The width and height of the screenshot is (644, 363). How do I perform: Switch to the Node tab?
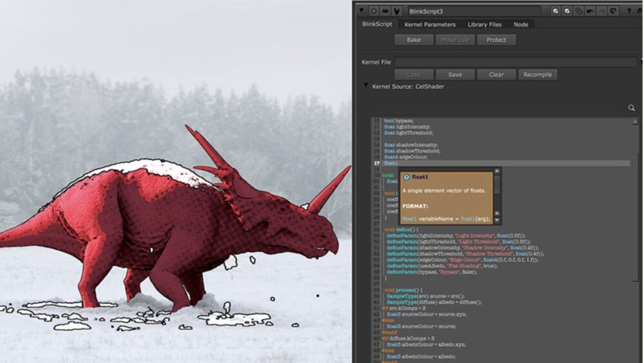(x=521, y=25)
